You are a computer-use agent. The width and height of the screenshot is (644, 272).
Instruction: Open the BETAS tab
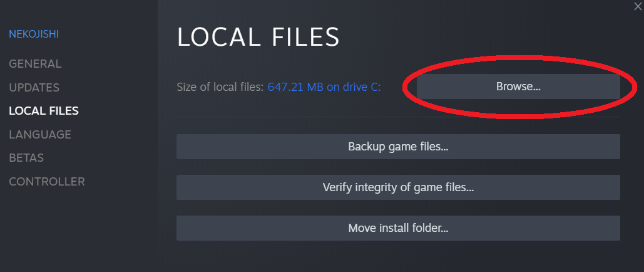(x=26, y=158)
